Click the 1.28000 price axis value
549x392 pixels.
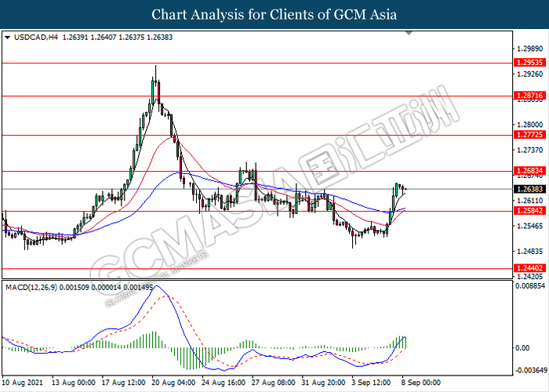coord(530,125)
